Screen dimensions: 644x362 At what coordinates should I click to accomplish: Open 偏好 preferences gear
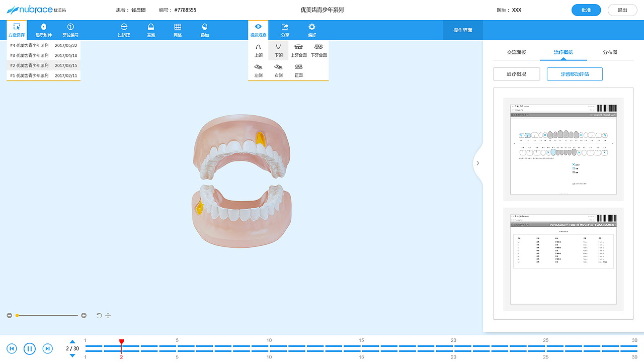pos(312,30)
